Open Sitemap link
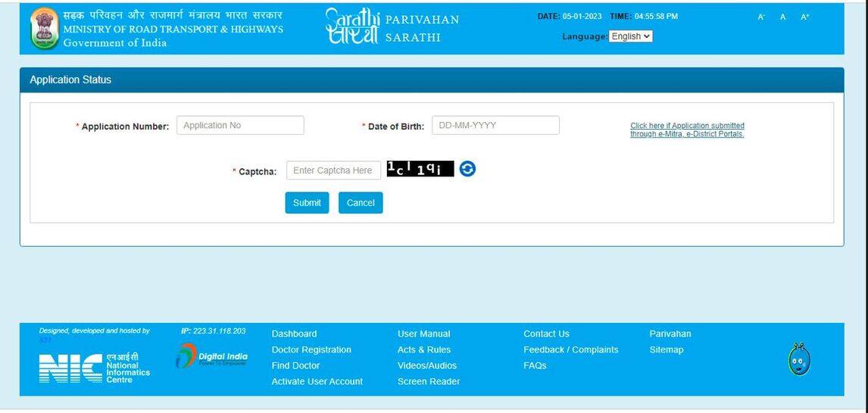Screen dimensions: 868x413 (x=666, y=350)
